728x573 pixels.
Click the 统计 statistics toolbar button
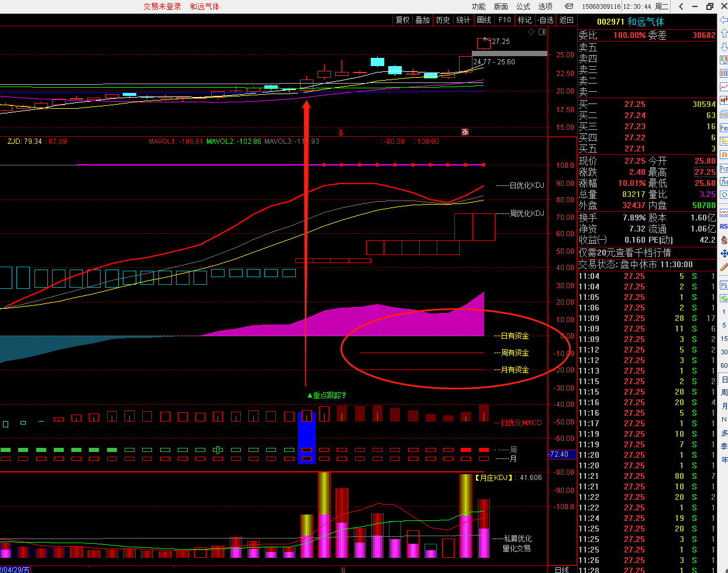pos(463,20)
